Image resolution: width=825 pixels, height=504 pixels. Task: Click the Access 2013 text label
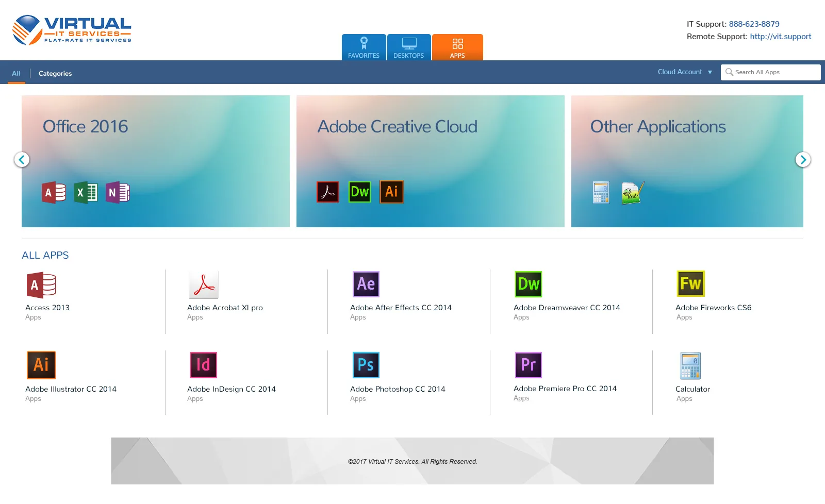[47, 308]
